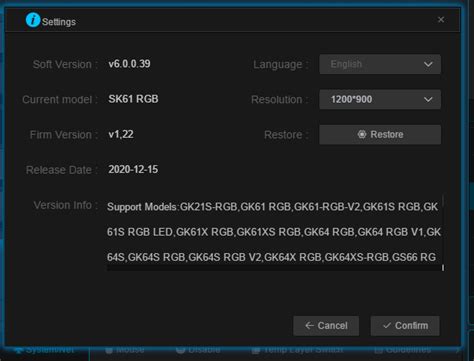Image resolution: width=474 pixels, height=361 pixels.
Task: Select the soft version value v6.0.0.39
Action: tap(129, 64)
